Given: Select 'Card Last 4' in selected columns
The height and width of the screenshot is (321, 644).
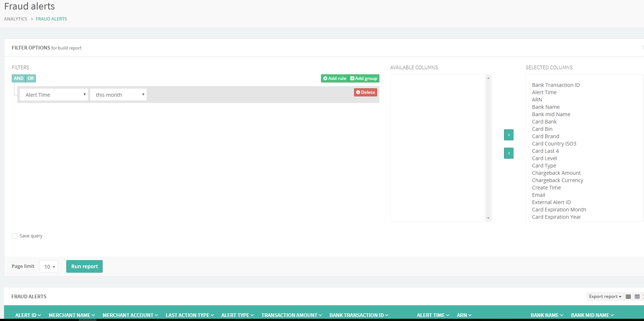Looking at the screenshot, I should tap(545, 151).
